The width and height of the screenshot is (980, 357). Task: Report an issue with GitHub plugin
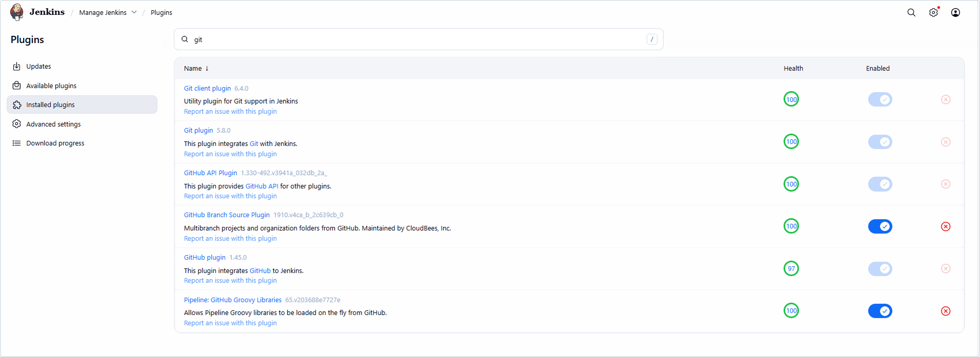[230, 280]
